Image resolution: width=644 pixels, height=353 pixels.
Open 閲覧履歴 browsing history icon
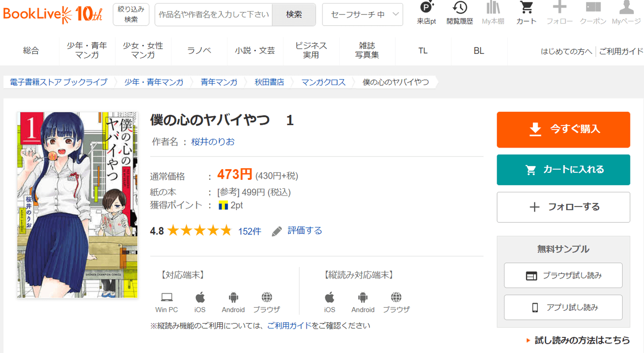(459, 8)
